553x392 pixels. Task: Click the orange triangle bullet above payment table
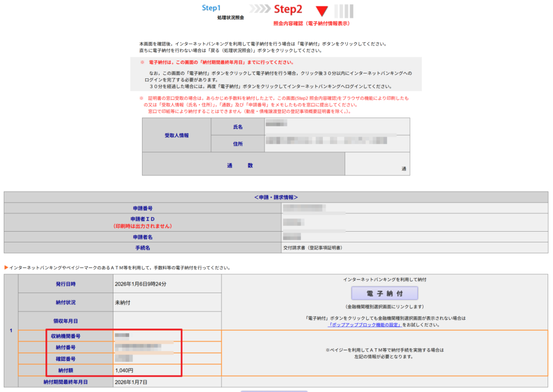[x=6, y=267]
